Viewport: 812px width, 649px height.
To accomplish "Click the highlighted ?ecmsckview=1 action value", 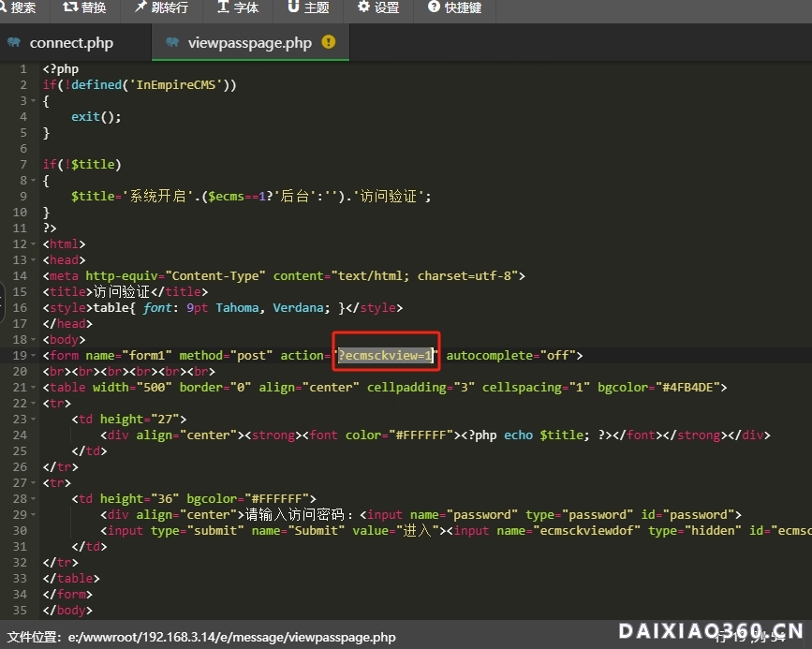I will coord(385,355).
